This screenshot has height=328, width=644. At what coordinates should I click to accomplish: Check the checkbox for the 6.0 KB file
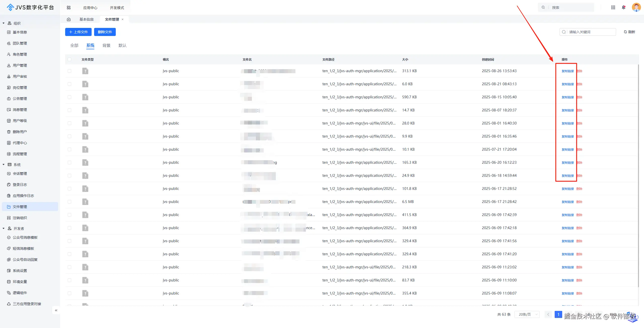click(69, 84)
